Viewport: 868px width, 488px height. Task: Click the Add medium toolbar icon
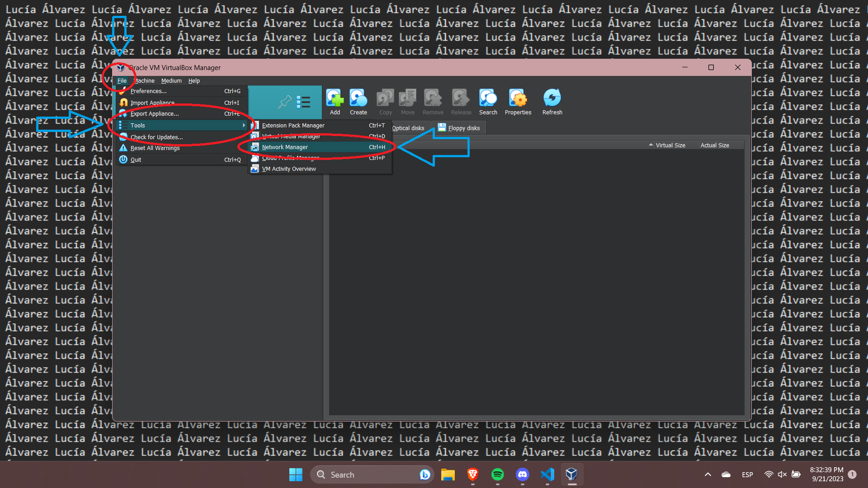pos(335,102)
